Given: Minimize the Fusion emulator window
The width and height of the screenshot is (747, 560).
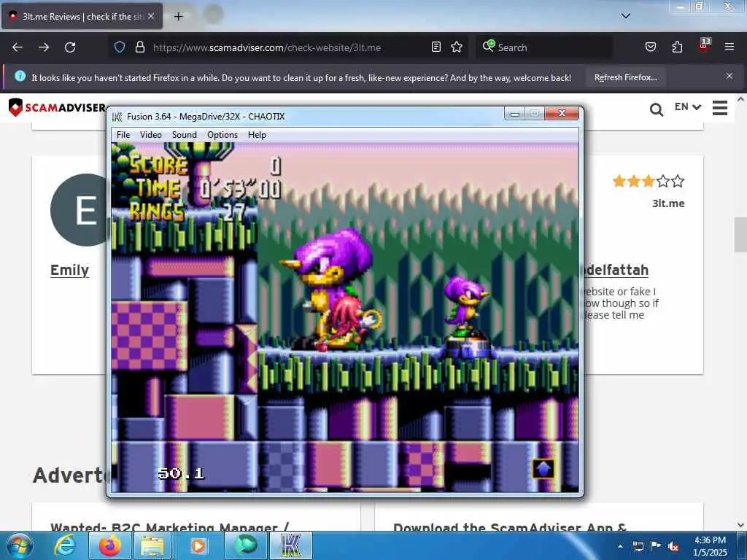Looking at the screenshot, I should coord(514,113).
